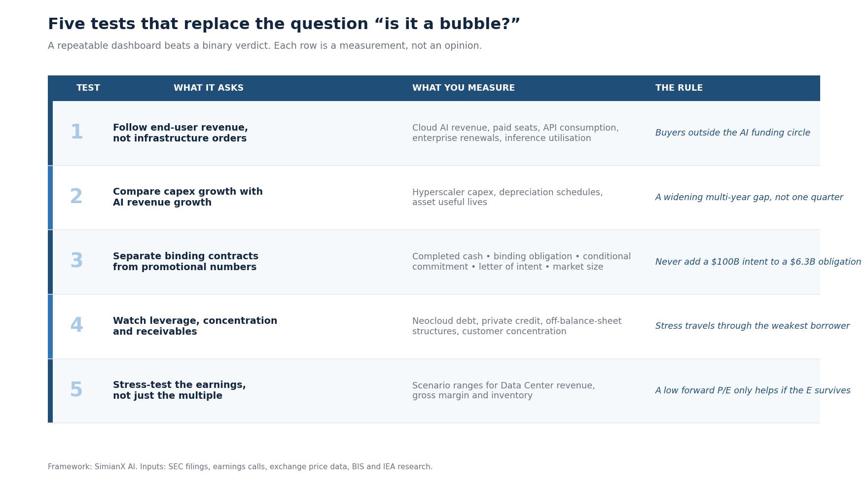The width and height of the screenshot is (868, 488).
Task: Click 'Follow end-user revenue' row title
Action: (x=181, y=133)
